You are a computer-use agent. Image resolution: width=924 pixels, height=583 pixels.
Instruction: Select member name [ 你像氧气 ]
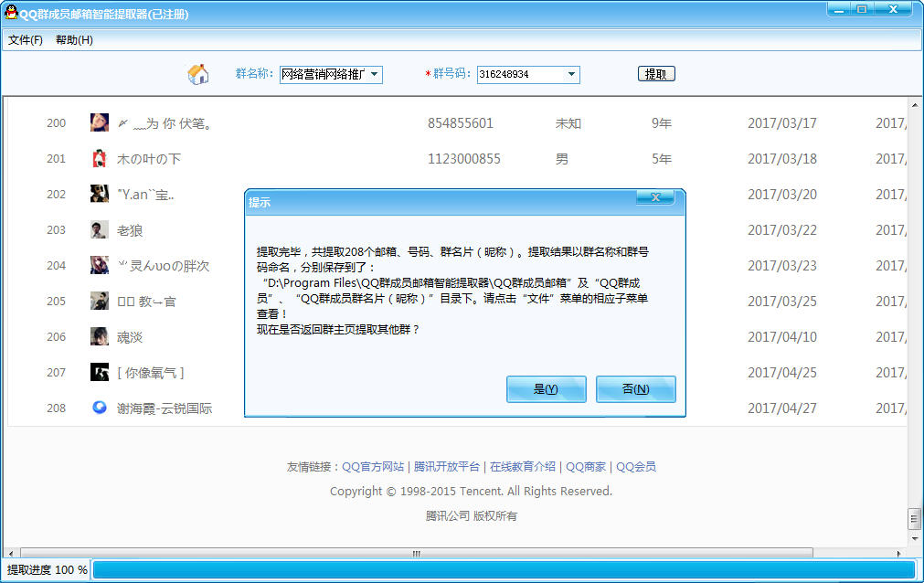pyautogui.click(x=151, y=373)
